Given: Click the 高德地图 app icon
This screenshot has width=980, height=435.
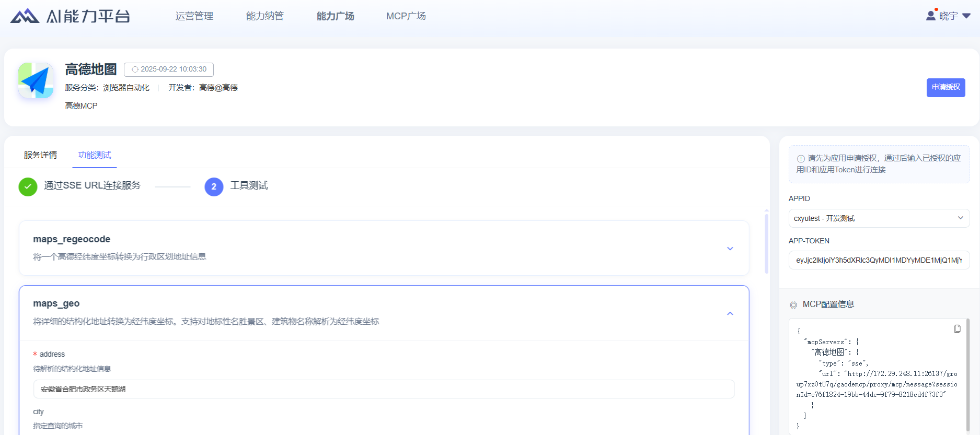Looking at the screenshot, I should pos(36,80).
